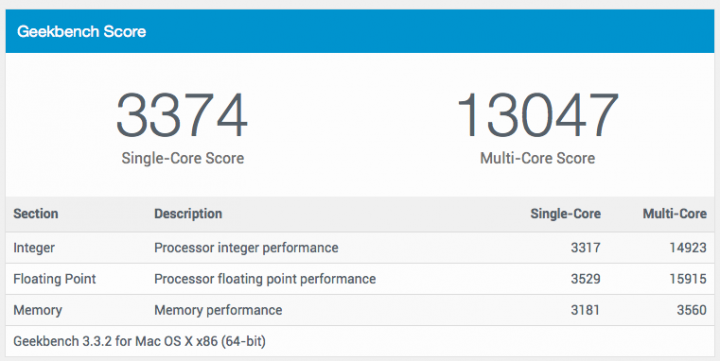The image size is (720, 361).
Task: Click the Integer single-core value 3317
Action: [x=585, y=248]
